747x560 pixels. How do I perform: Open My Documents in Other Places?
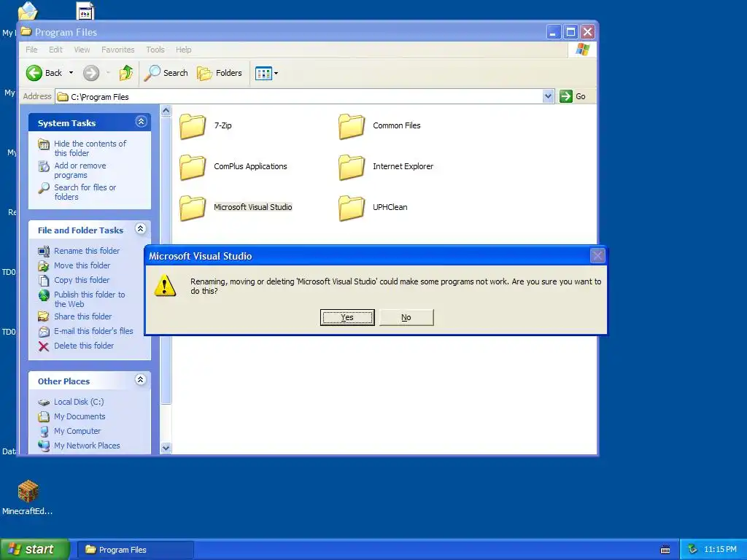point(80,416)
